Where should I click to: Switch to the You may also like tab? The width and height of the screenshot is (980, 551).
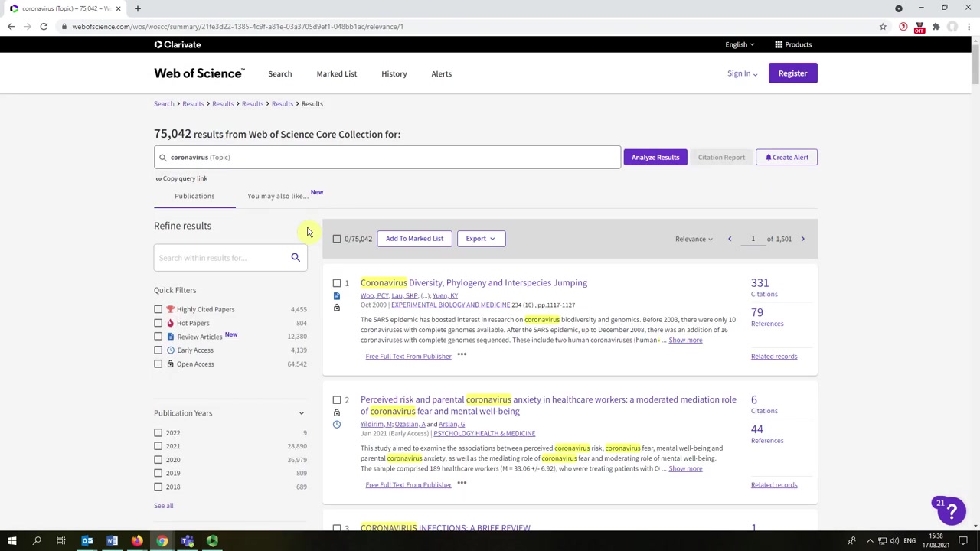[276, 196]
